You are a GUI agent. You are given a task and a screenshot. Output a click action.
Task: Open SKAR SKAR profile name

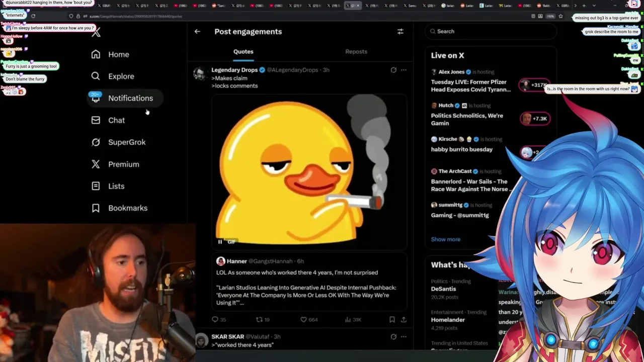pos(227,336)
